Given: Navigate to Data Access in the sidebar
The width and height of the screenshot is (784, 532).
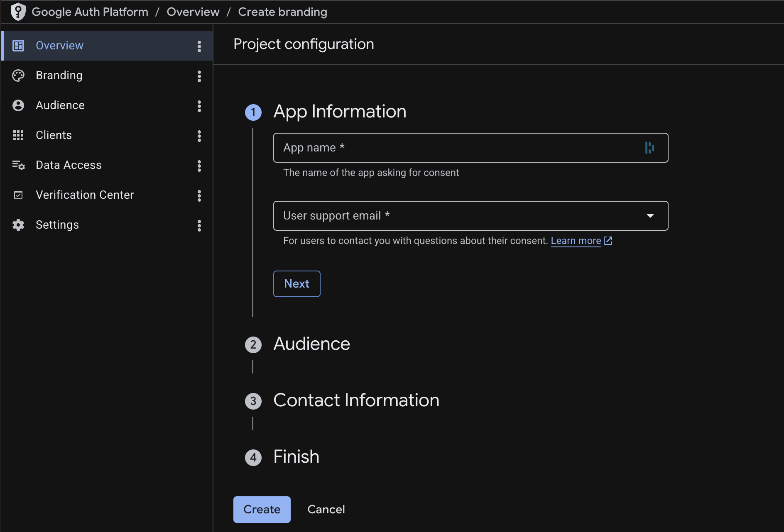Looking at the screenshot, I should pyautogui.click(x=107, y=165).
